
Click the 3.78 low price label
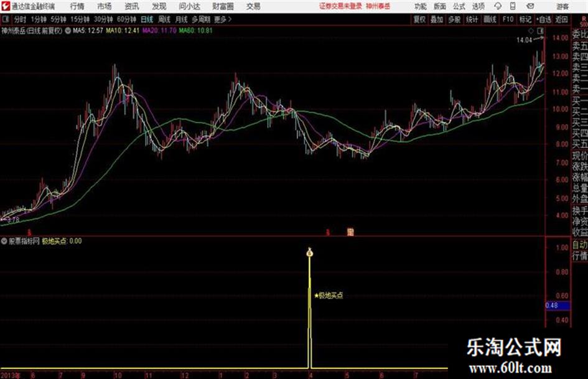tap(13, 220)
